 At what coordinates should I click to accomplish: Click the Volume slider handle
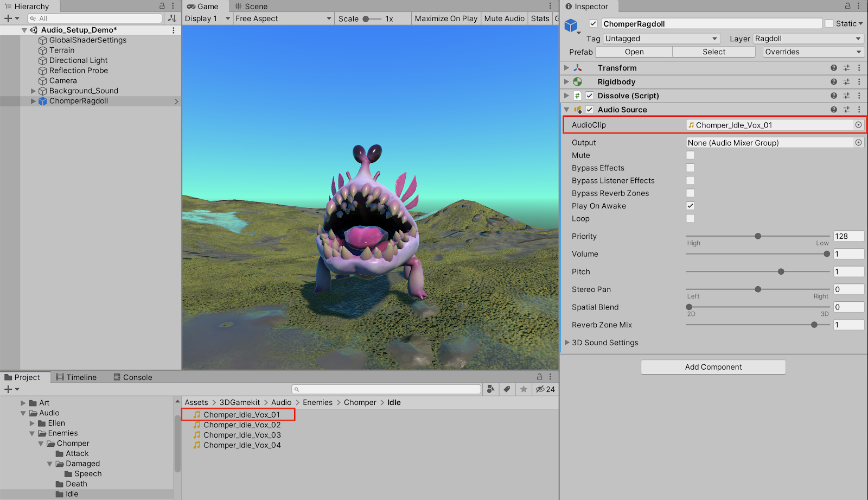[x=826, y=254]
